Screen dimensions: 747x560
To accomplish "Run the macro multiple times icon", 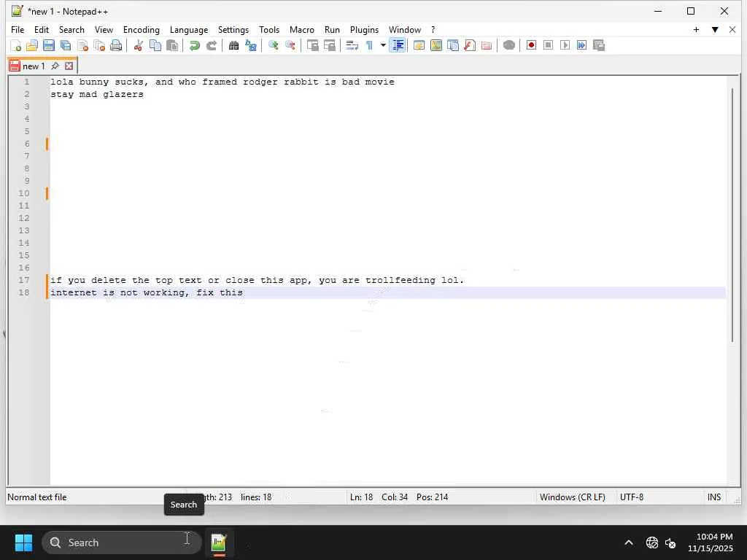I will pos(581,45).
